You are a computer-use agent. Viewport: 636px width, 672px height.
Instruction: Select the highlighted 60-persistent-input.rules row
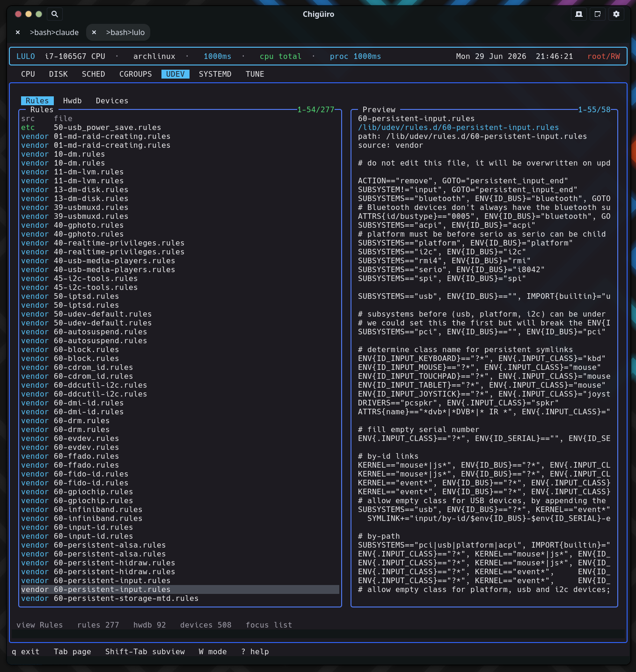[x=180, y=589]
